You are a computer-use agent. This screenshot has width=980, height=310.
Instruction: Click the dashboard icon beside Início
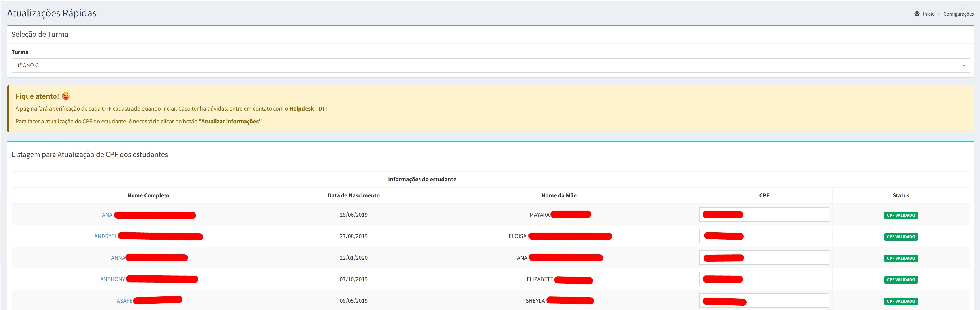point(917,14)
